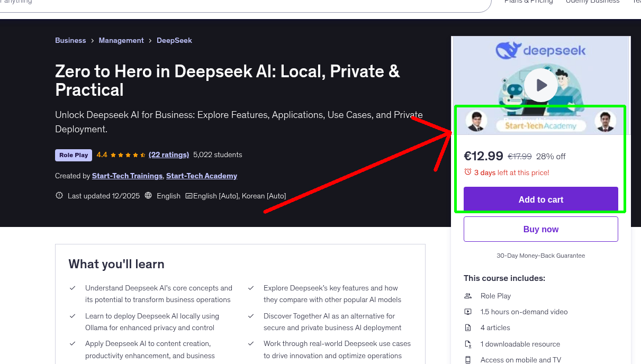This screenshot has height=364, width=641.
Task: Click the mobile and TV access icon
Action: (468, 360)
